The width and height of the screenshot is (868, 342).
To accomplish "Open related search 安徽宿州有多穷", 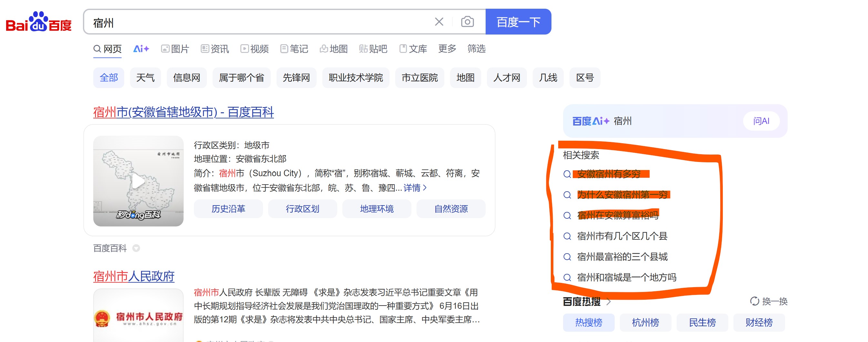I will (609, 174).
